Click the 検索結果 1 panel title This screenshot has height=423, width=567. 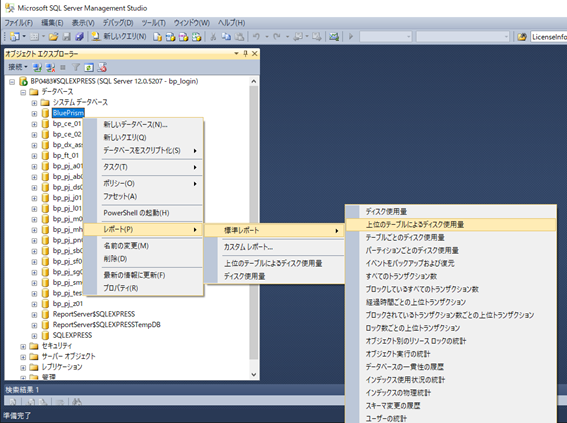pyautogui.click(x=22, y=390)
